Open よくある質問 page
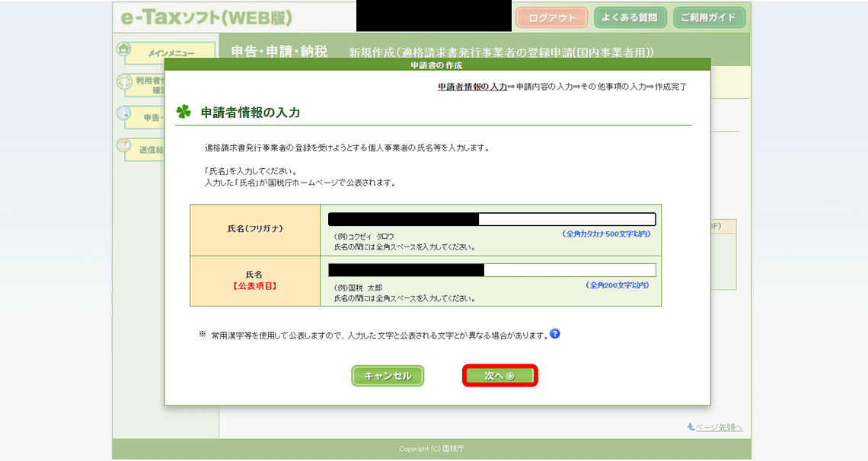The image size is (868, 461). coord(630,17)
